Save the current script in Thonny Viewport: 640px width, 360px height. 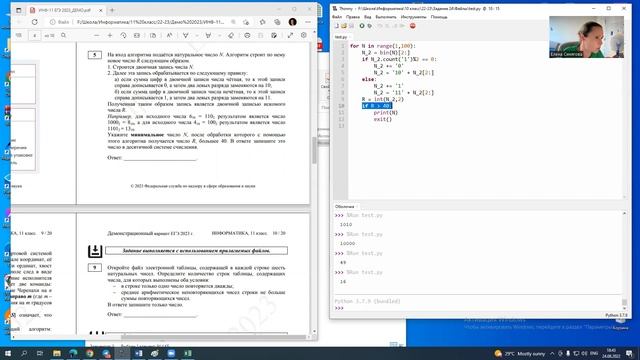(x=351, y=26)
